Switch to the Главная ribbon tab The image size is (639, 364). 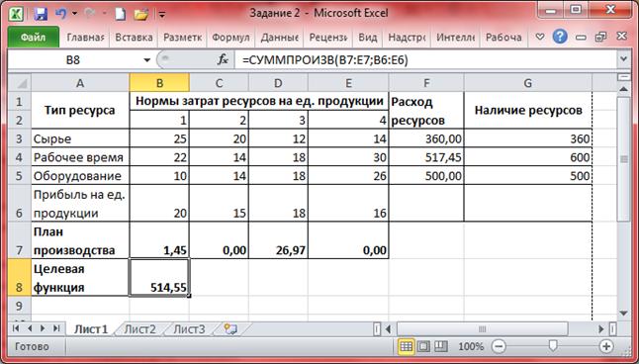pyautogui.click(x=85, y=38)
